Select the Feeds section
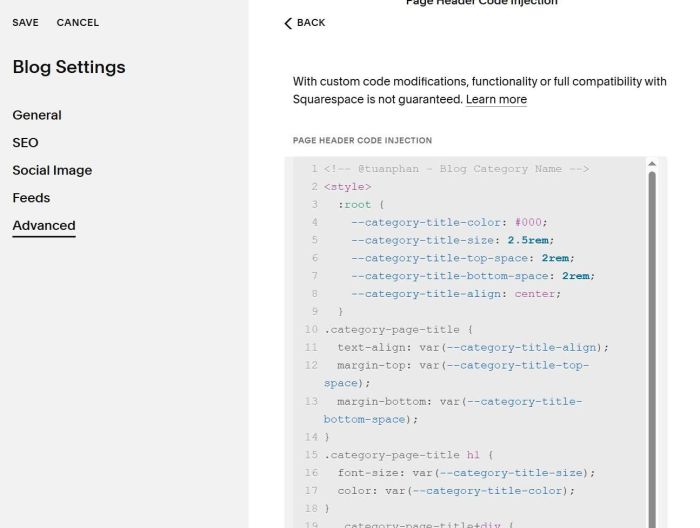Screen dimensions: 700x528 click(31, 198)
